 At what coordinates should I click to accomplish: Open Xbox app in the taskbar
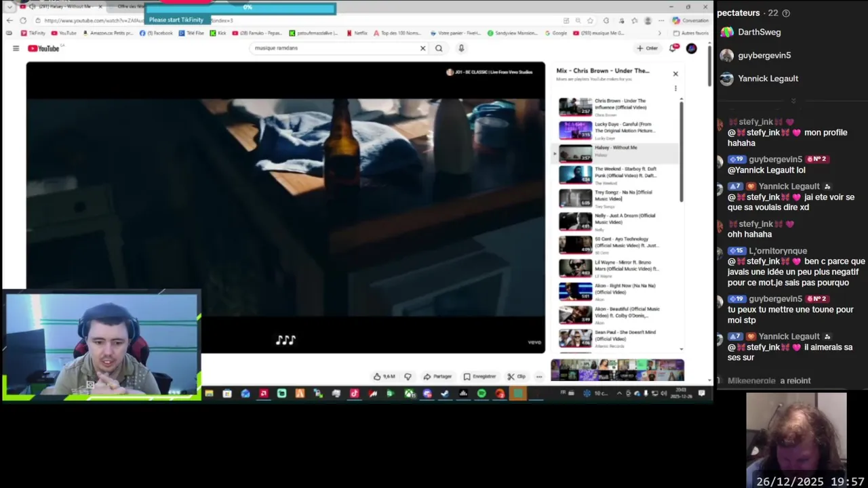(x=409, y=394)
